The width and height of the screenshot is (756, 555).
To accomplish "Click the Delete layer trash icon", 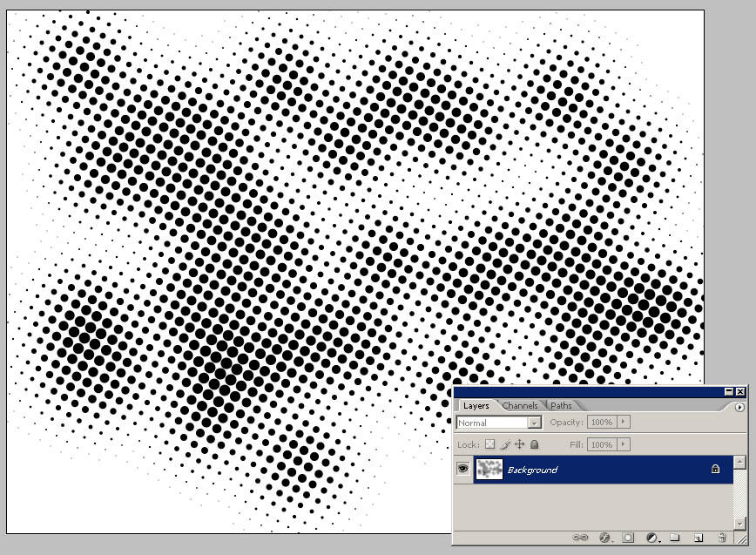I will pyautogui.click(x=722, y=538).
